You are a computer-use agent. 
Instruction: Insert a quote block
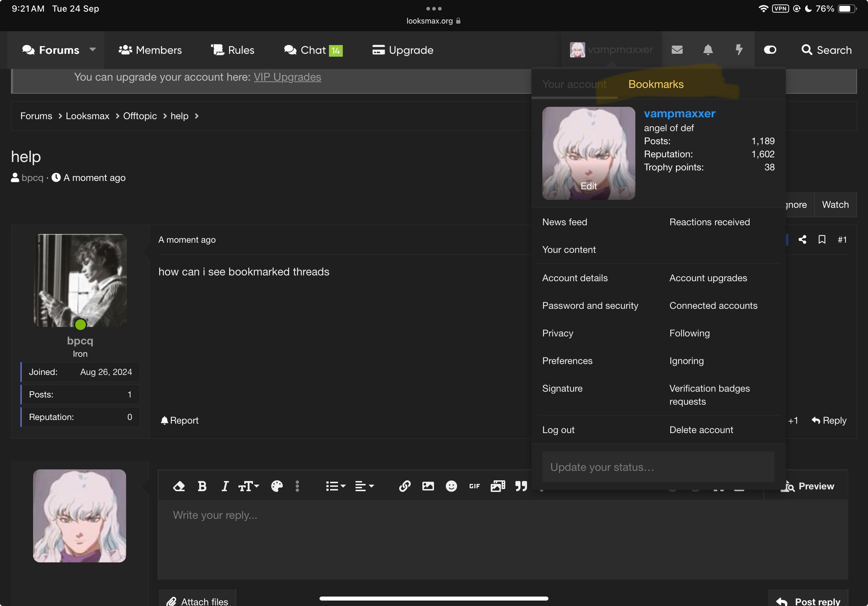pos(521,486)
